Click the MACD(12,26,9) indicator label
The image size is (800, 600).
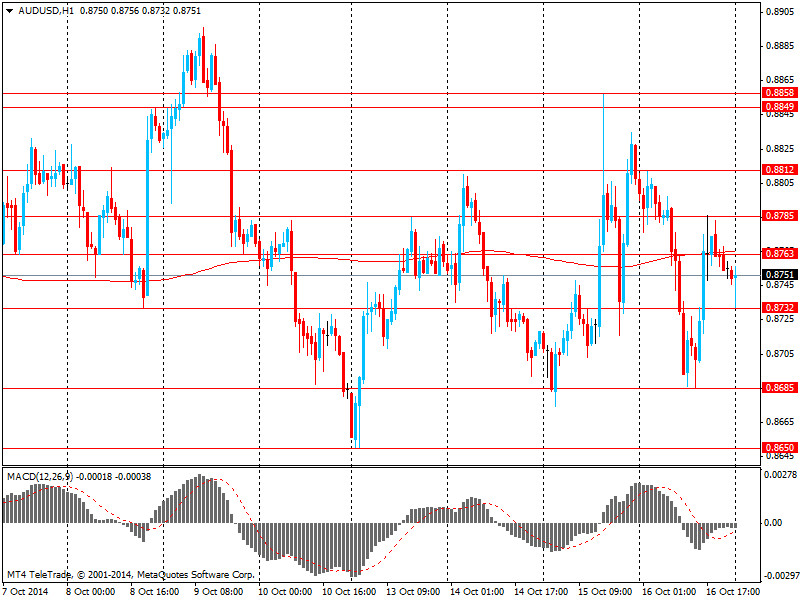click(40, 477)
